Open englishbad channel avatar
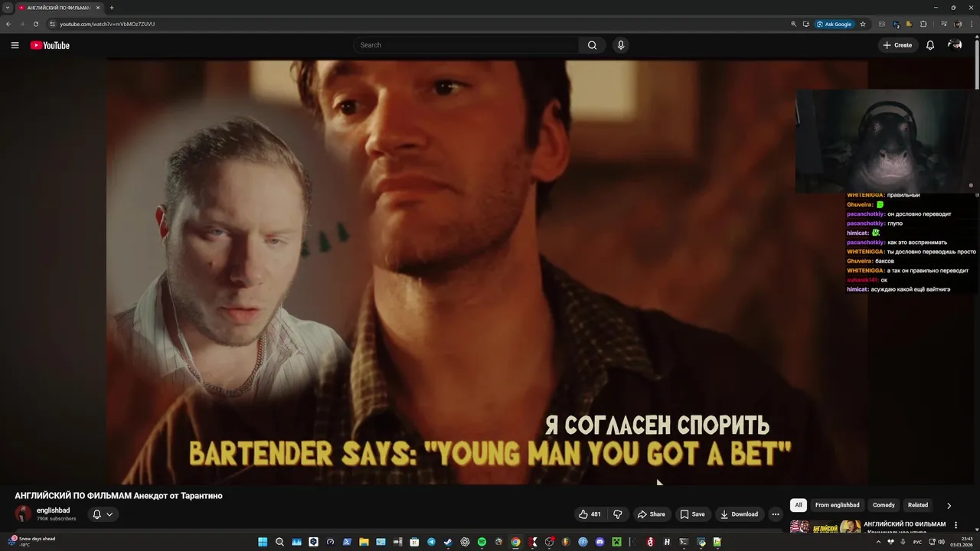Image resolution: width=980 pixels, height=551 pixels. click(24, 514)
